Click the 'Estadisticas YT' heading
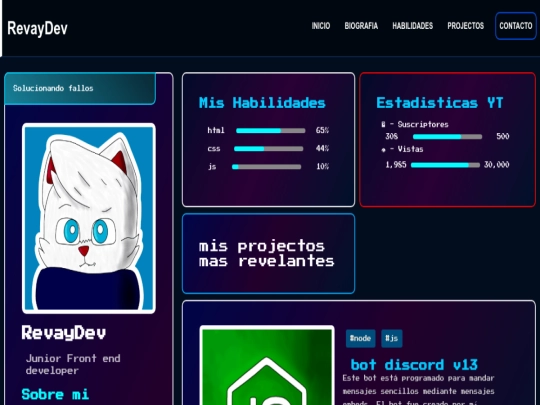Viewport: 540px width, 405px height. coord(440,103)
